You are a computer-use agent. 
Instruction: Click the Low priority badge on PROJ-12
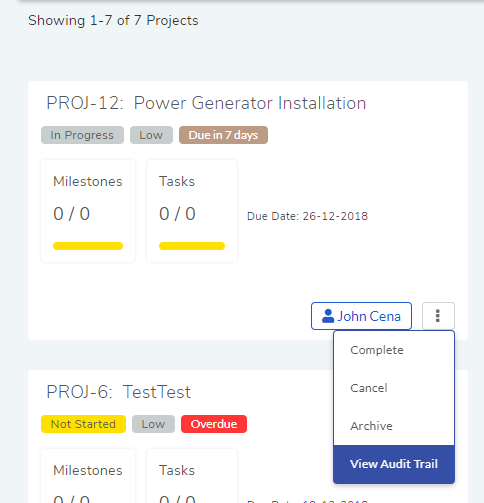pos(151,135)
